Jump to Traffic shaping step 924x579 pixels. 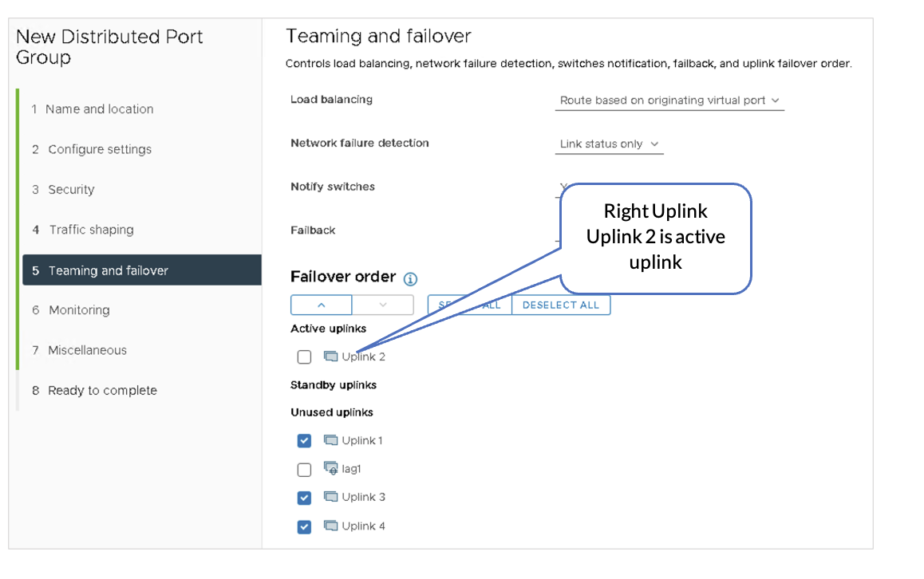click(x=91, y=230)
